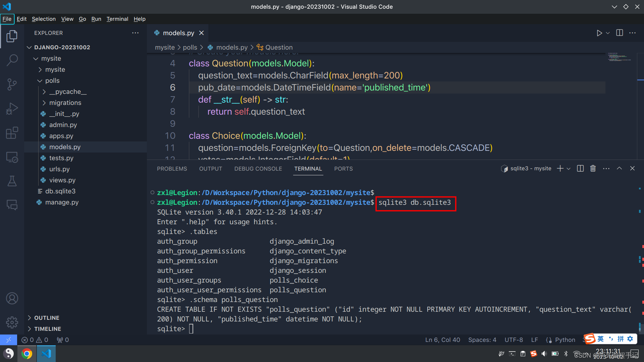Open editor More Actions menu

click(633, 33)
